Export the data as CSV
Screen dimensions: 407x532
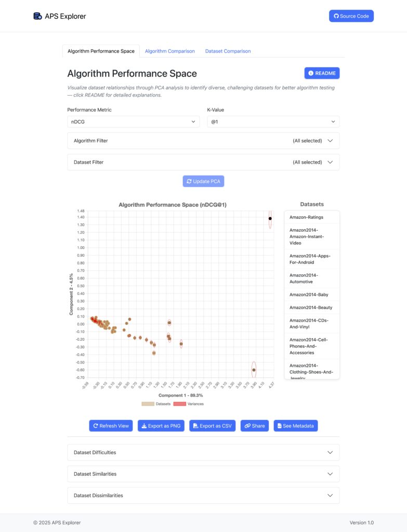coord(212,426)
